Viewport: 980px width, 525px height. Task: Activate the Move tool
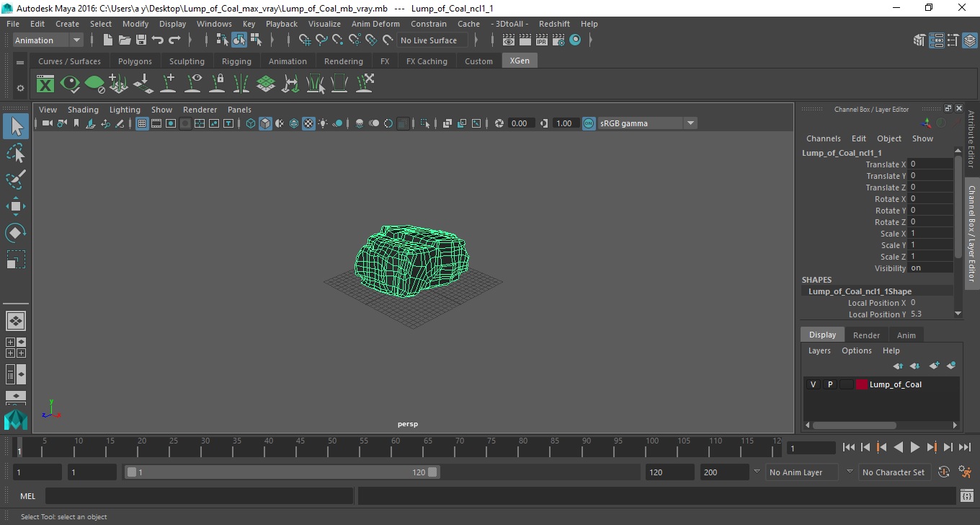point(16,206)
